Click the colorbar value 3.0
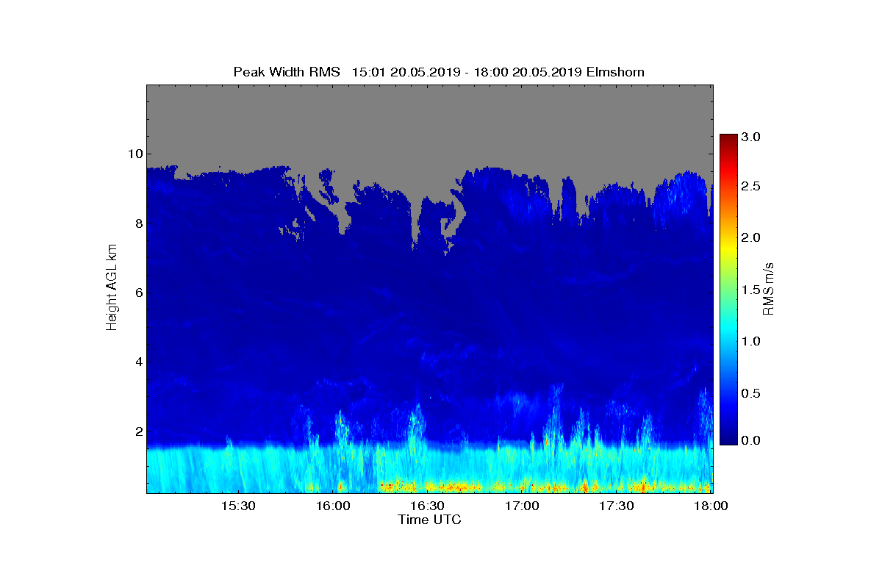 (751, 137)
